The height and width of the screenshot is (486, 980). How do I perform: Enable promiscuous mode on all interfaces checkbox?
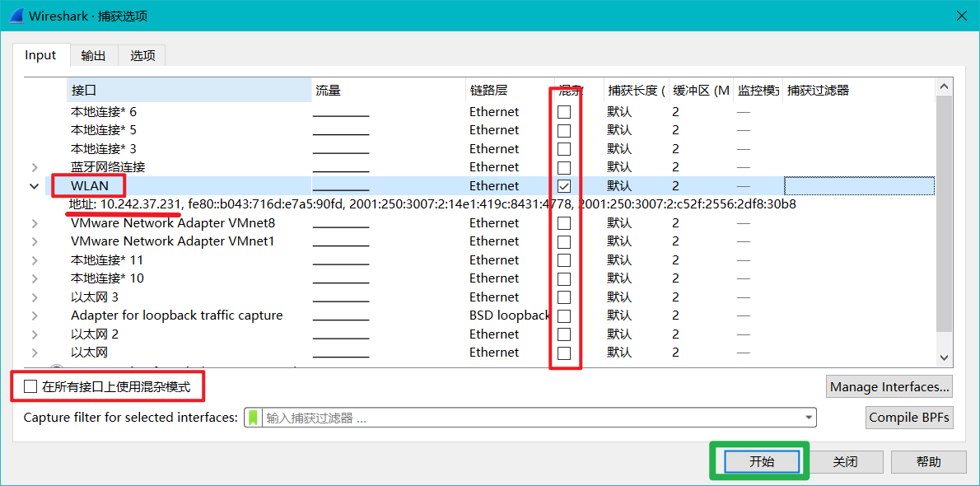31,386
